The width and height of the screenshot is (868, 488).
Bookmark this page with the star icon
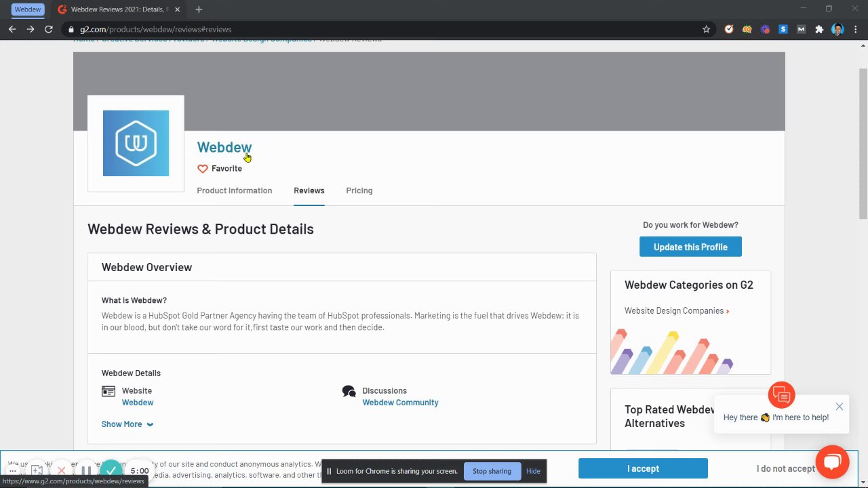(x=706, y=29)
